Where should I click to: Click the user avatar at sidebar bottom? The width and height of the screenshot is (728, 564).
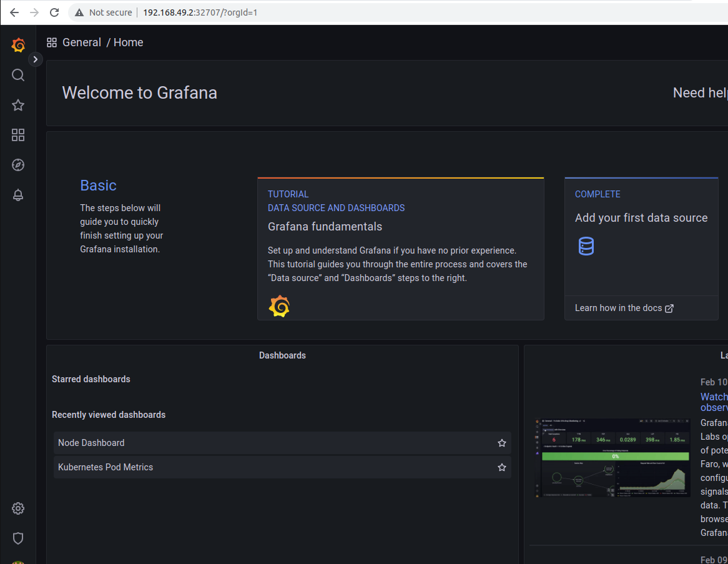(x=18, y=562)
